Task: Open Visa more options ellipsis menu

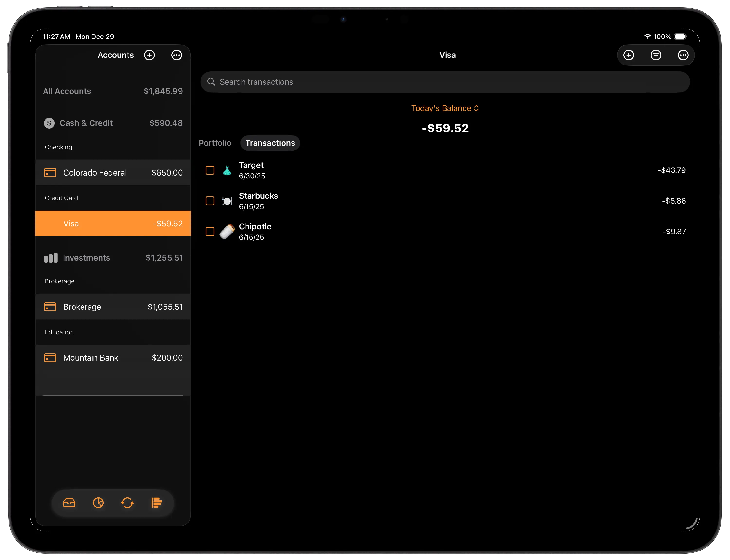Action: coord(683,55)
